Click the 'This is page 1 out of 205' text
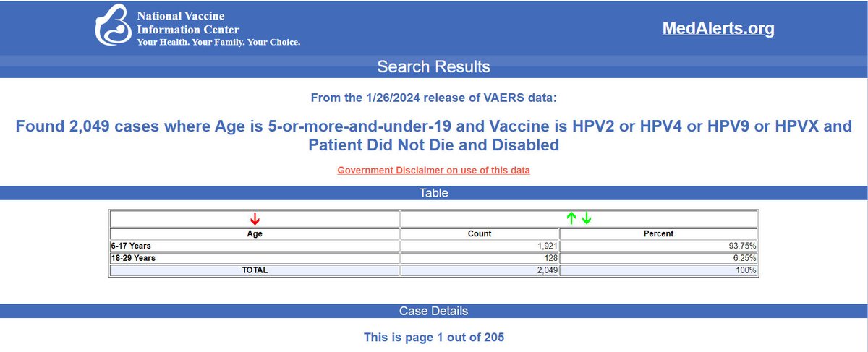 434,337
